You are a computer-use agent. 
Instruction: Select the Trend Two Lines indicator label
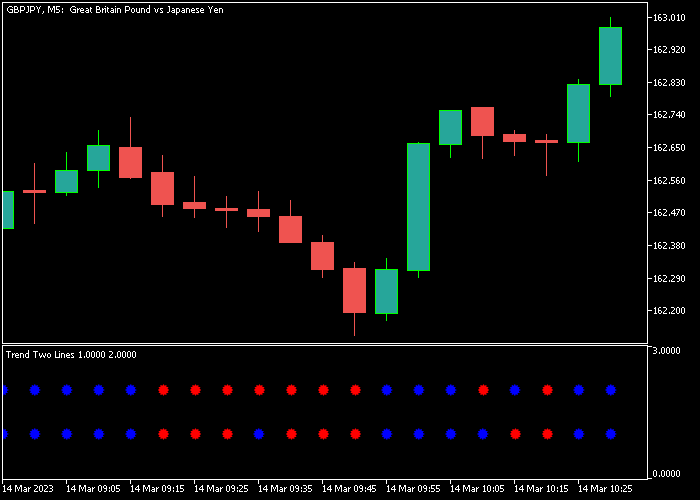tap(71, 354)
